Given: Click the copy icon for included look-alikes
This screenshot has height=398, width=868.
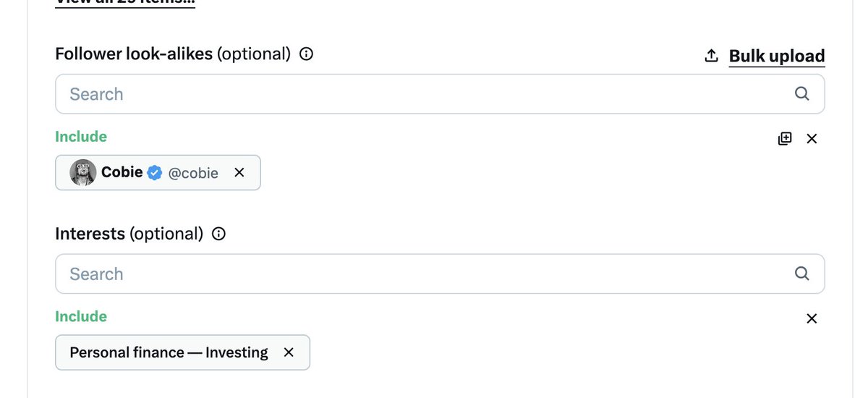Looking at the screenshot, I should coord(785,138).
